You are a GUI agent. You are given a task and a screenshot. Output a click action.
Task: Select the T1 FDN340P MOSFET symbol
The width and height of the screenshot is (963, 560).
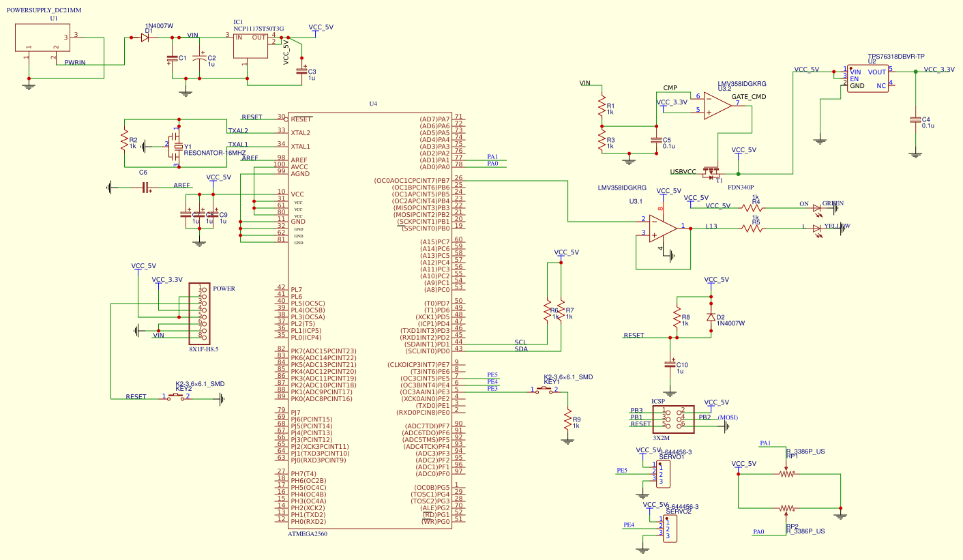pos(713,171)
